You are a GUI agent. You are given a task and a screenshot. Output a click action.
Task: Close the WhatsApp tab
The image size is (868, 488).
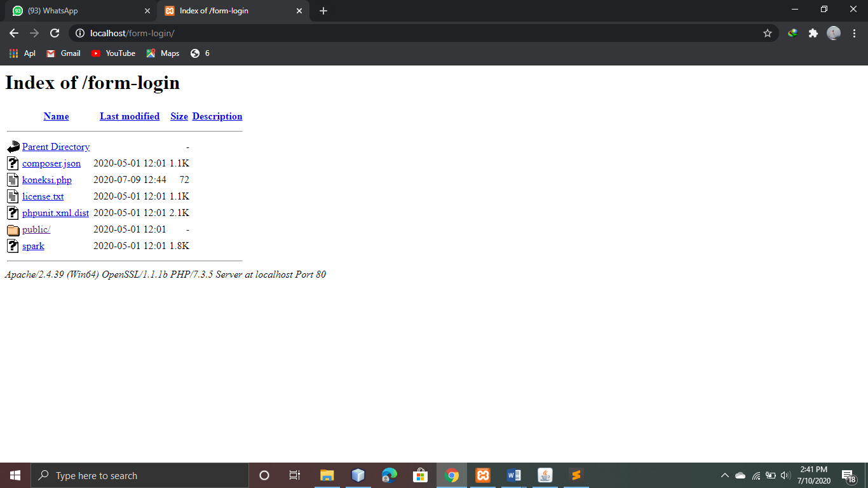[147, 11]
